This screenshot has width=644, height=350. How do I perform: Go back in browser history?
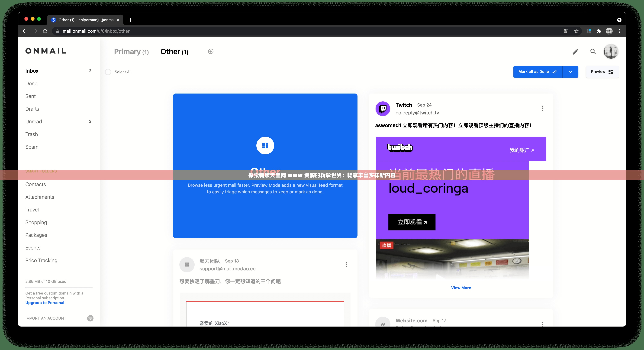(x=25, y=31)
